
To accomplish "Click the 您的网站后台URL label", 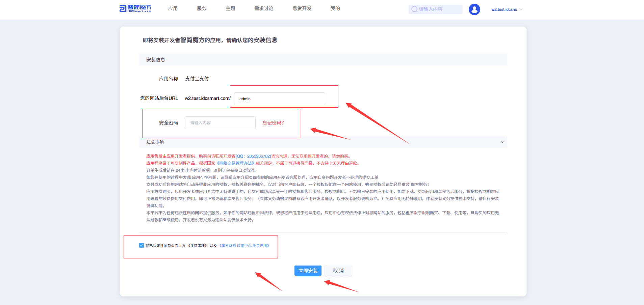I will point(159,98).
